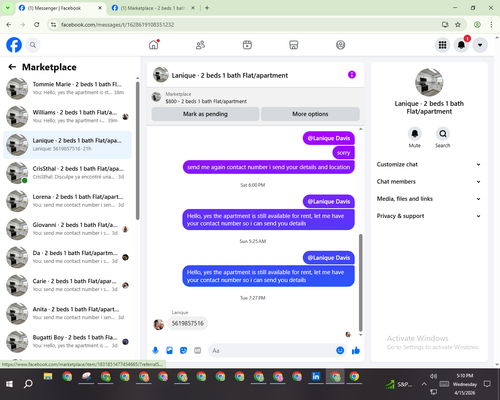Click the sorry message bubble
This screenshot has height=400, width=500.
tap(343, 153)
